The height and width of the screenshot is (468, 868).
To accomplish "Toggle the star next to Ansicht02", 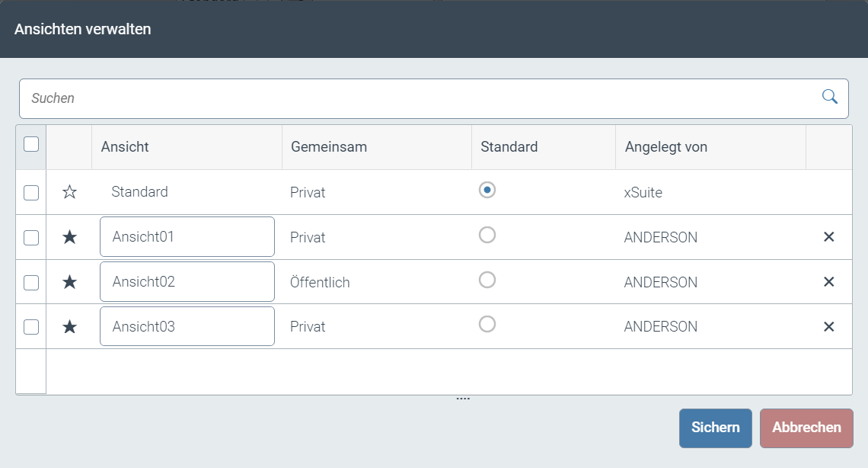I will point(69,281).
